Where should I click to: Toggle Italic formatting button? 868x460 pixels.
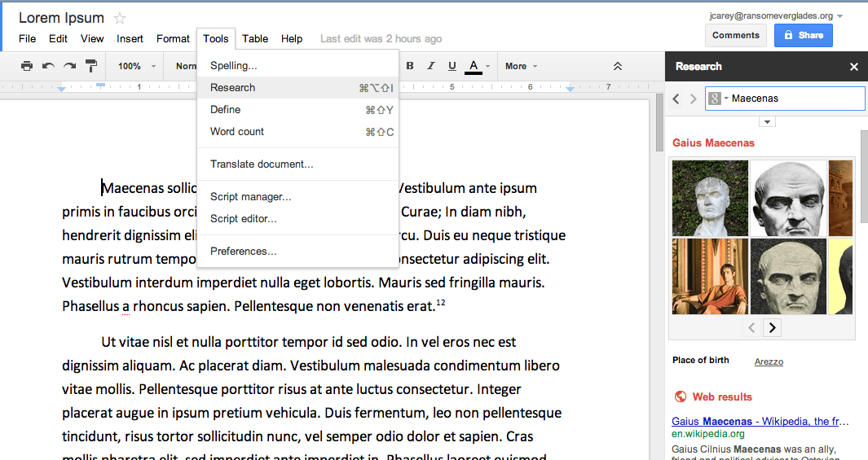click(x=430, y=66)
